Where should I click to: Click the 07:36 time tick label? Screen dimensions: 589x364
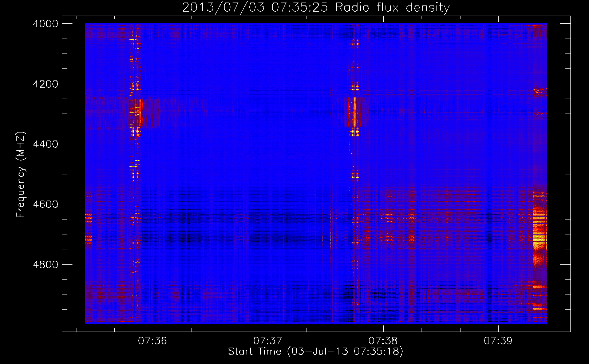pos(153,341)
